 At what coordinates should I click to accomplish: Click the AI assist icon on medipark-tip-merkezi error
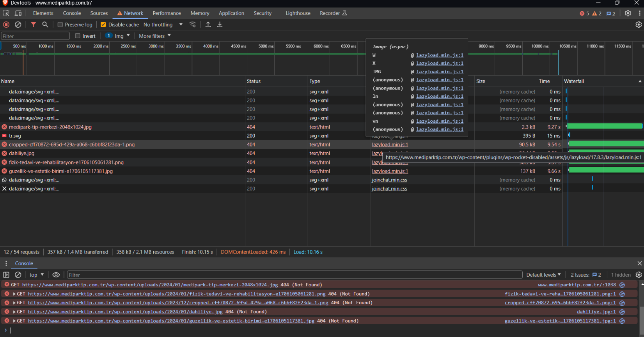click(x=622, y=285)
